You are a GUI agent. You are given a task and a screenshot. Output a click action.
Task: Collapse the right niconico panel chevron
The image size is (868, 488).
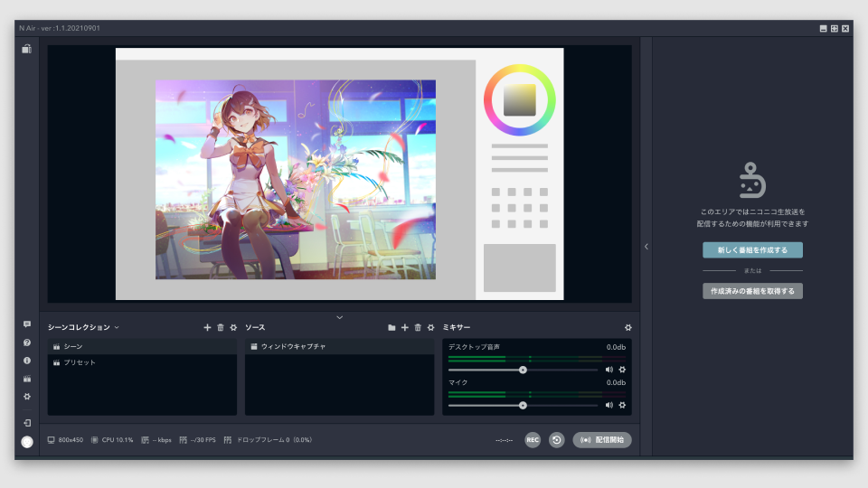point(646,247)
